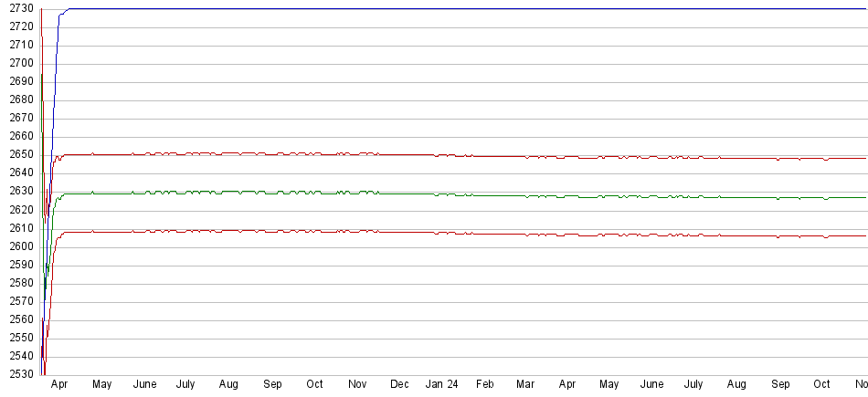868x397 pixels.
Task: Select the flat top line at the 2730 level
Action: [x=457, y=9]
